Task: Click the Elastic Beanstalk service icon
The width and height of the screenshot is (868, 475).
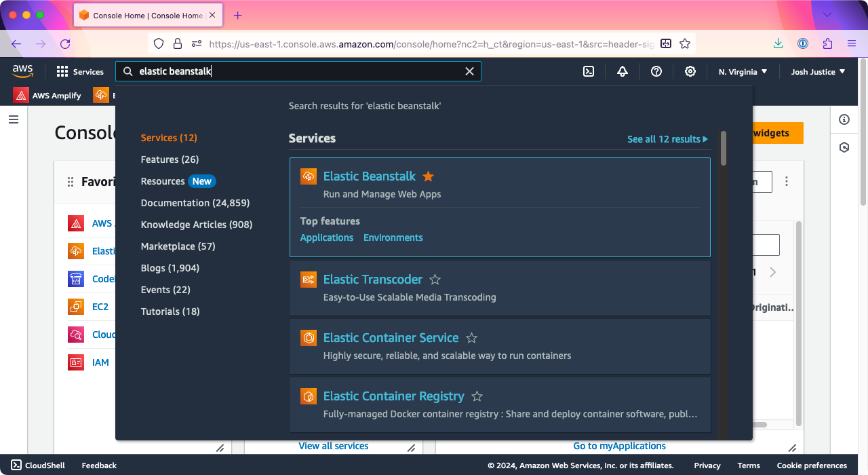Action: (309, 176)
